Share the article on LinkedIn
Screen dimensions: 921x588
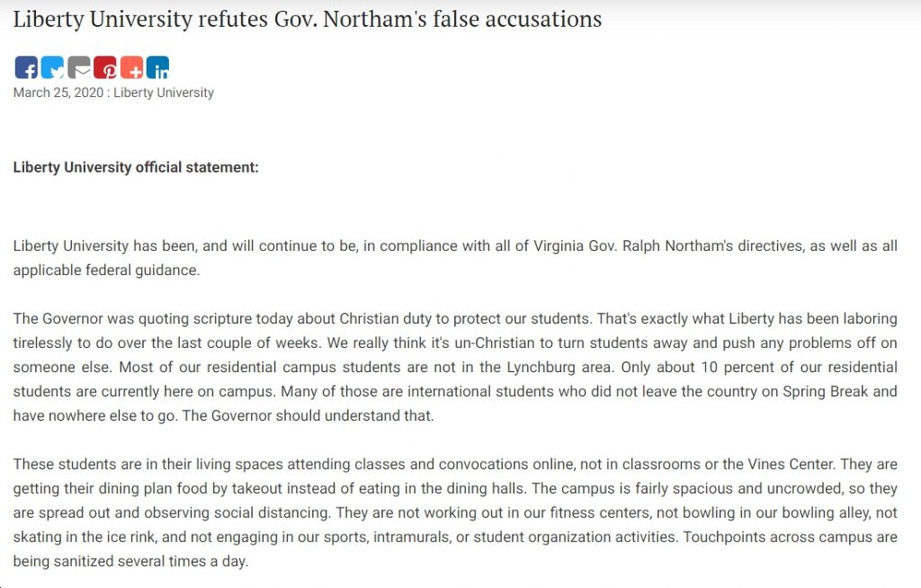(x=157, y=67)
